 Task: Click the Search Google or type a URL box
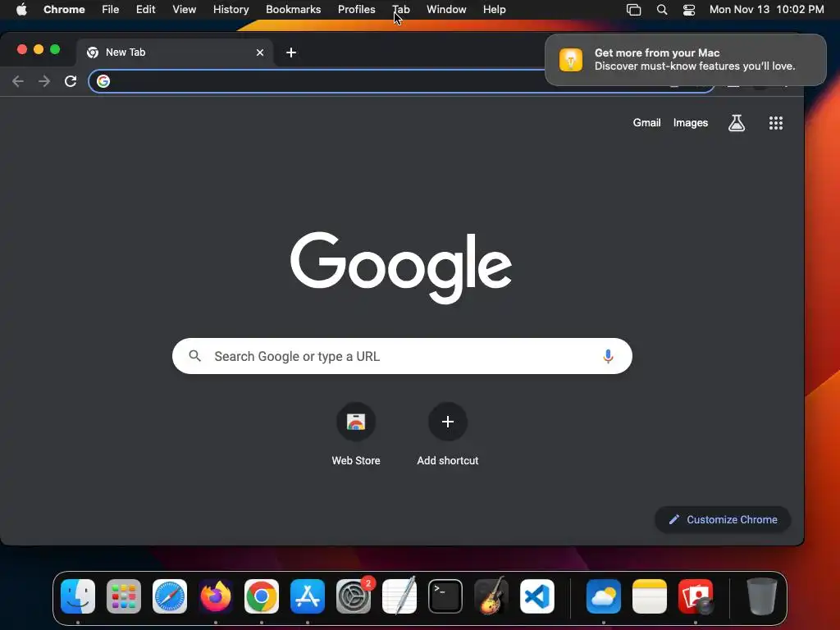pos(402,356)
